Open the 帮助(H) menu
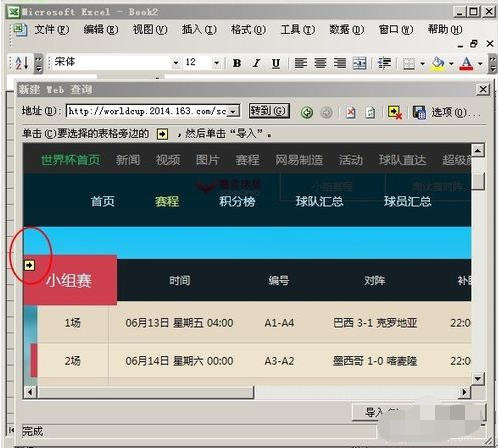This screenshot has height=448, width=498. [445, 30]
